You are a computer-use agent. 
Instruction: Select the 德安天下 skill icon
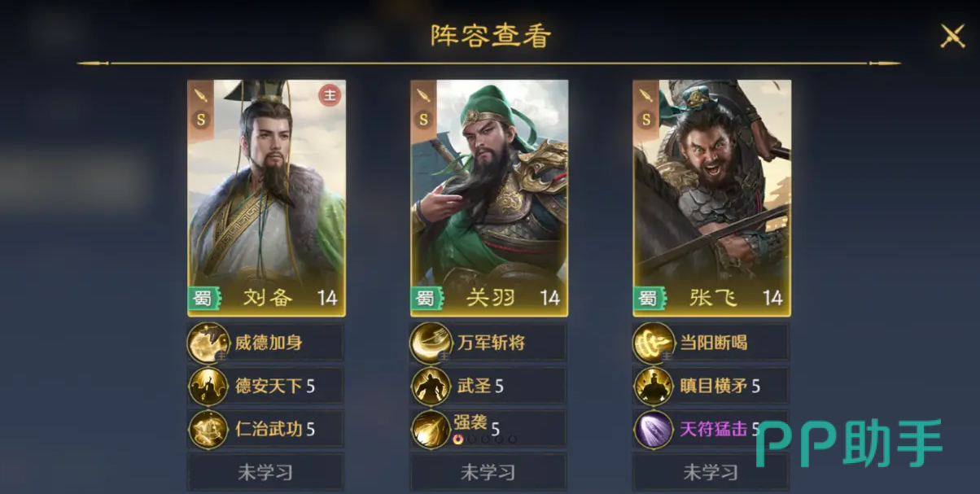point(208,386)
